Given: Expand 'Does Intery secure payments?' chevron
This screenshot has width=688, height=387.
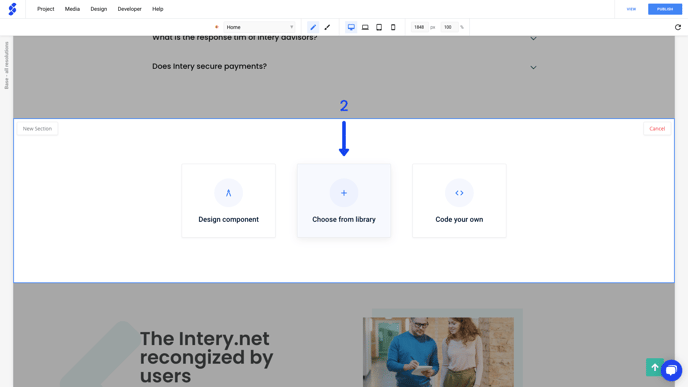Looking at the screenshot, I should 533,68.
